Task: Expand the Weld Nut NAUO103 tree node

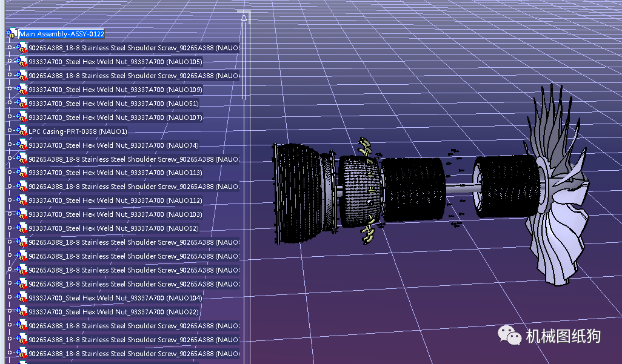Action: pos(10,213)
